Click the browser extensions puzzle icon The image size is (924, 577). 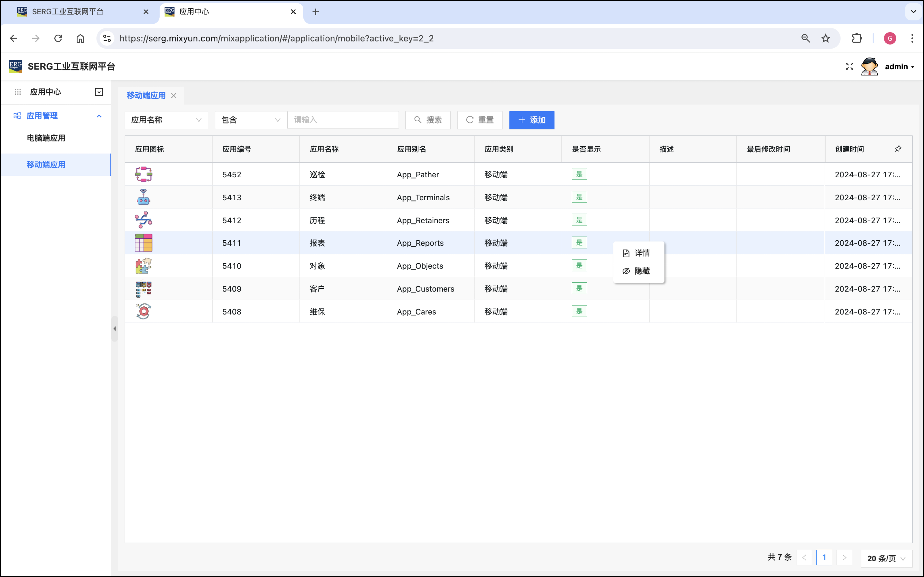(x=857, y=38)
